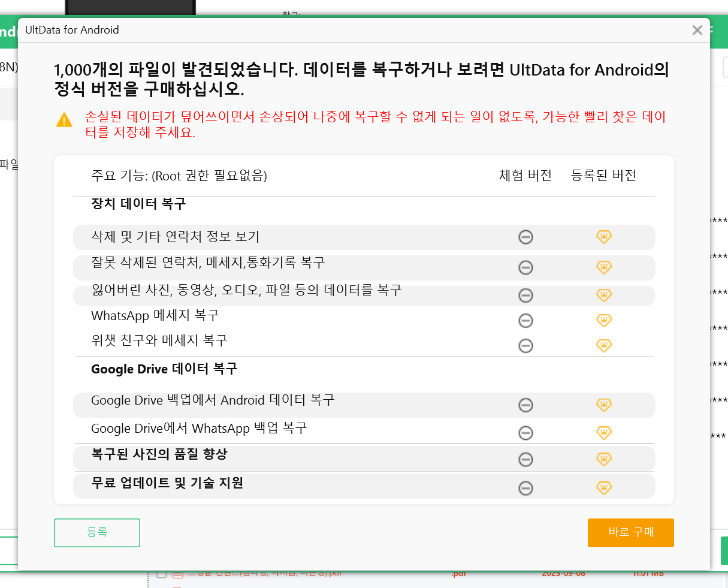Click premium diamond icon for Google Drive에서 WhatsApp 백업 복구
The height and width of the screenshot is (588, 728).
(604, 432)
